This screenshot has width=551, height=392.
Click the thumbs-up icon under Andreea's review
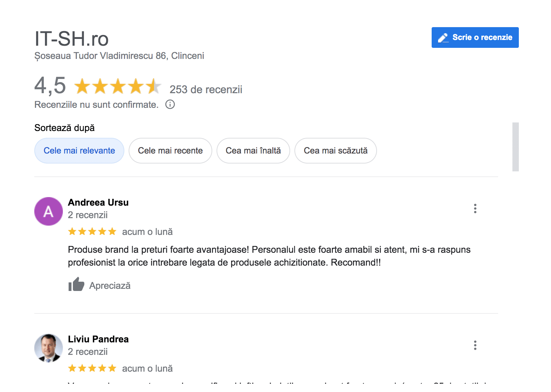point(76,285)
